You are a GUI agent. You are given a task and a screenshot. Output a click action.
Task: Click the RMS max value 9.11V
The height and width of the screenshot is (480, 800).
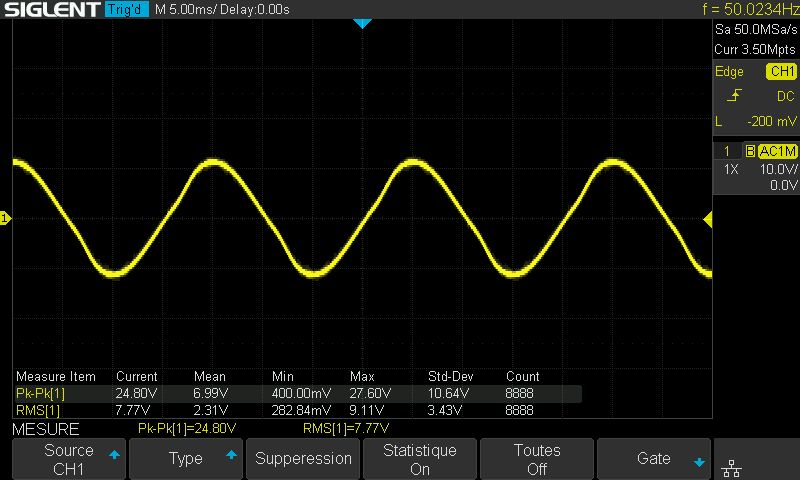point(367,410)
